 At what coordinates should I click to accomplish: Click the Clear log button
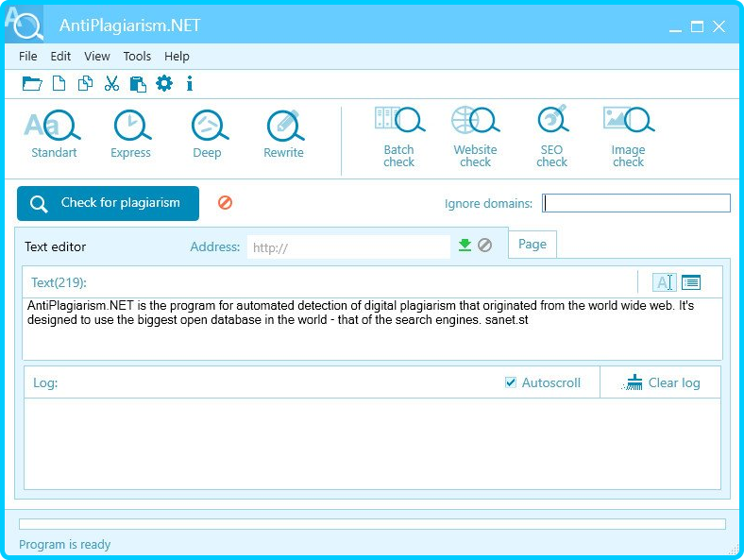(661, 382)
